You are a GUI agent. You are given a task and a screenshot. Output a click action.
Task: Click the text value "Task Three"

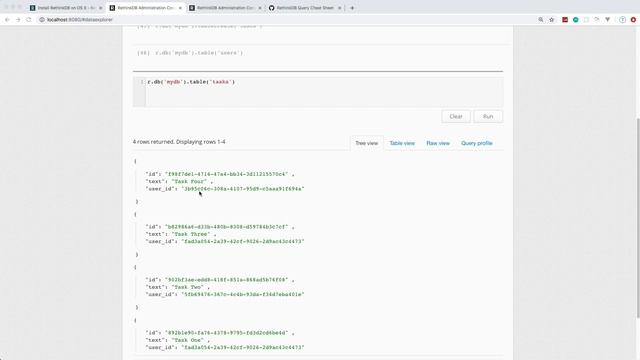click(191, 234)
